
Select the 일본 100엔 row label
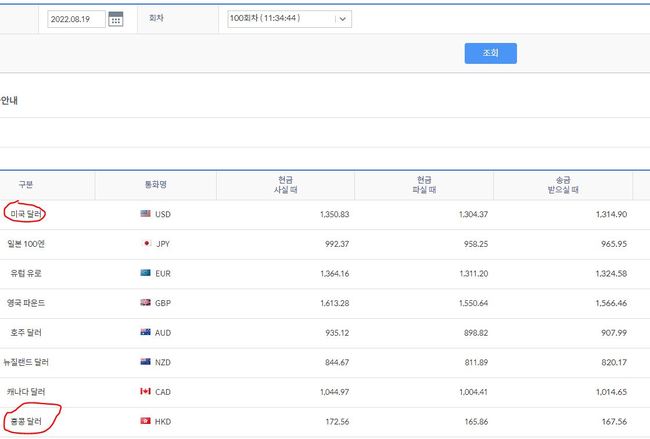(27, 243)
